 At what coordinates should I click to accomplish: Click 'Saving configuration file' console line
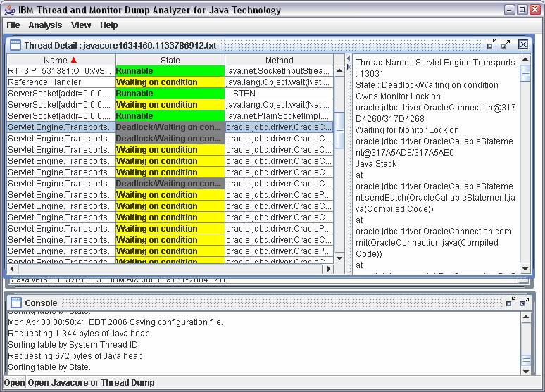pyautogui.click(x=176, y=322)
